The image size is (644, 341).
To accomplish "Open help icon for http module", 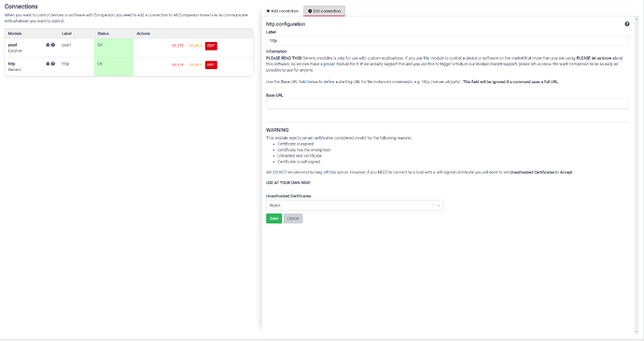I will tap(53, 64).
